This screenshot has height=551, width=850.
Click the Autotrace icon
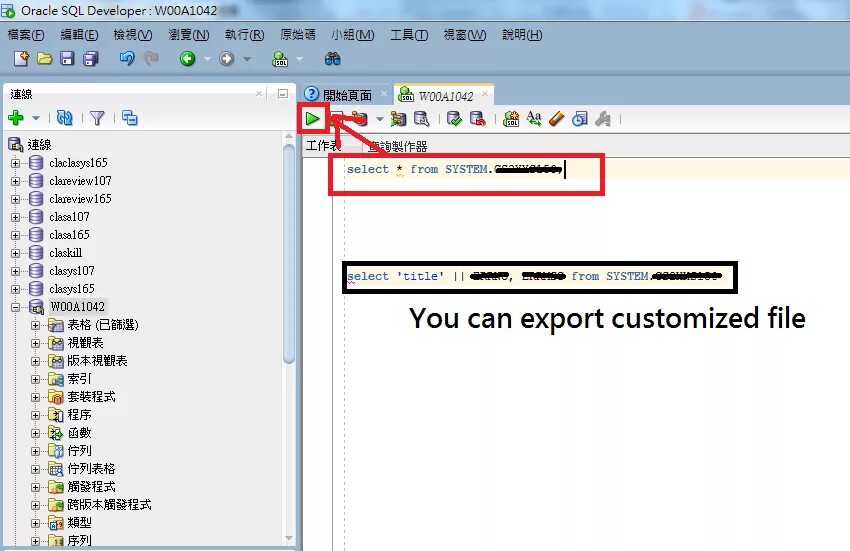click(x=398, y=118)
